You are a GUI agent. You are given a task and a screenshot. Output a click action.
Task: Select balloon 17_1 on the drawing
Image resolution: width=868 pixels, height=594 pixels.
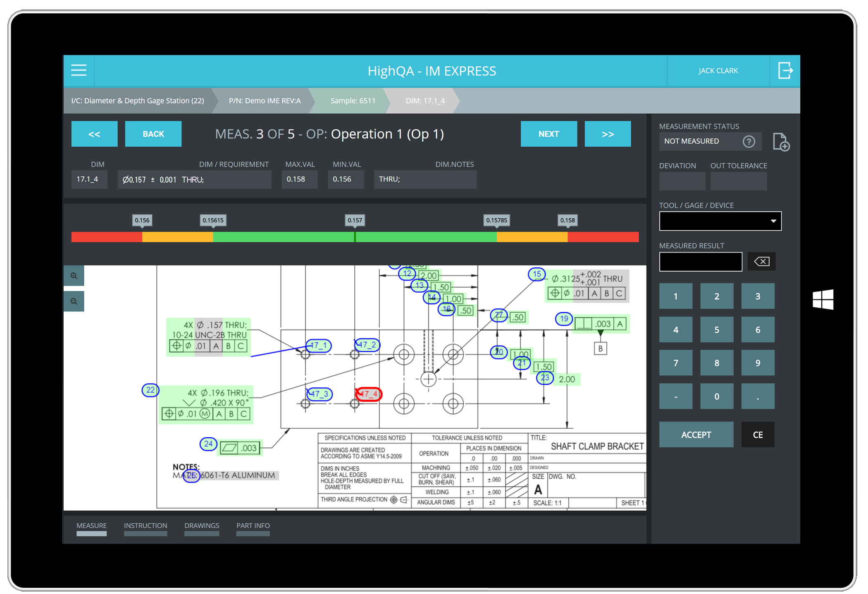[319, 345]
